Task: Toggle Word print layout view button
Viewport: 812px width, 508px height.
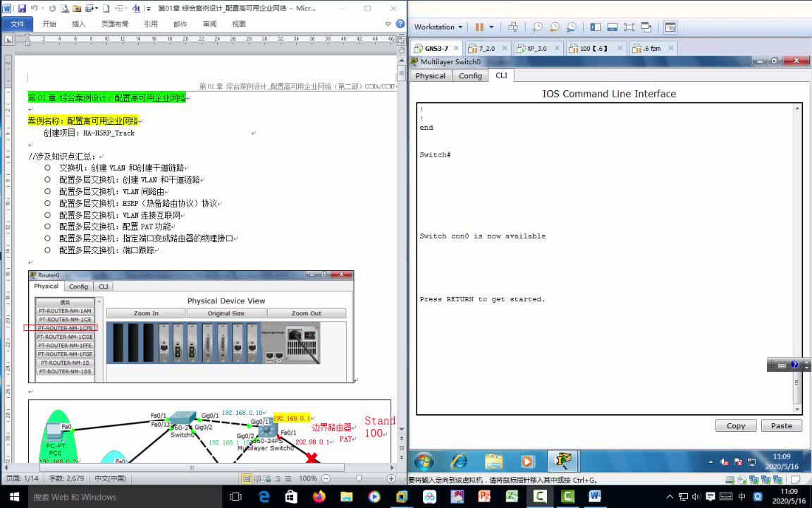Action: point(247,478)
